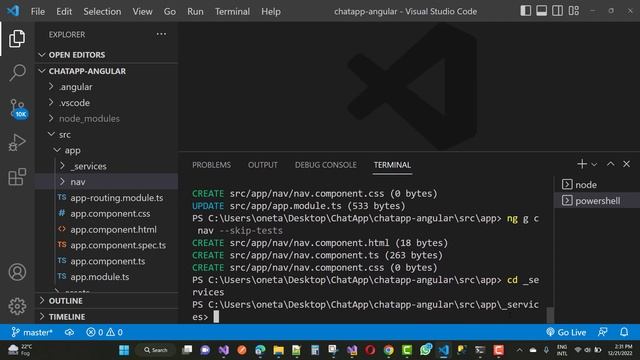The width and height of the screenshot is (640, 360).
Task: Open the Extensions view
Action: point(17,177)
